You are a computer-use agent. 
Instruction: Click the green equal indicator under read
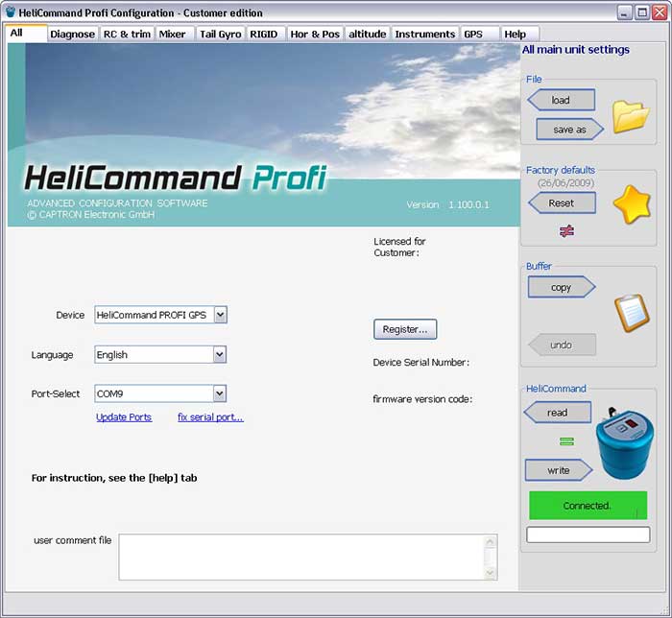pos(566,441)
